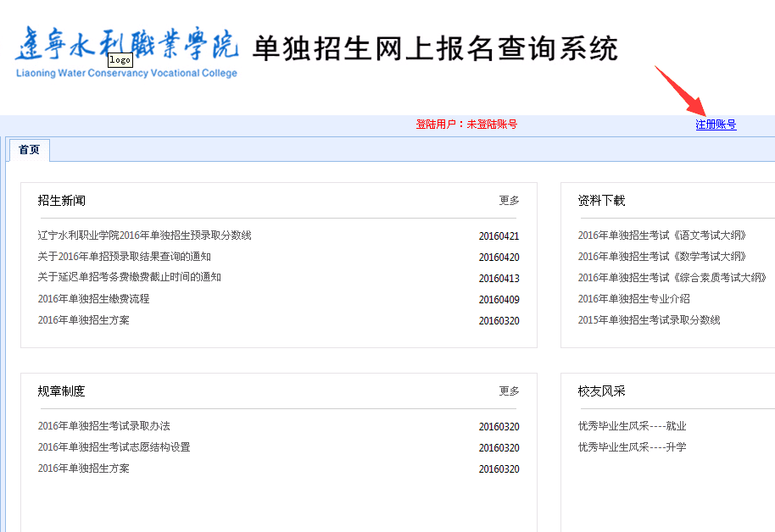Open 2016年单独招生考试录取办法

pos(103,426)
